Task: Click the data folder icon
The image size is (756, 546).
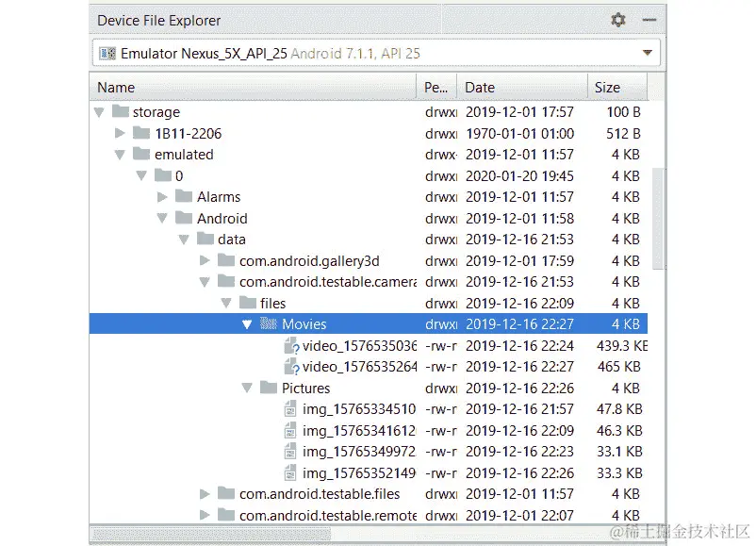Action: click(x=205, y=239)
